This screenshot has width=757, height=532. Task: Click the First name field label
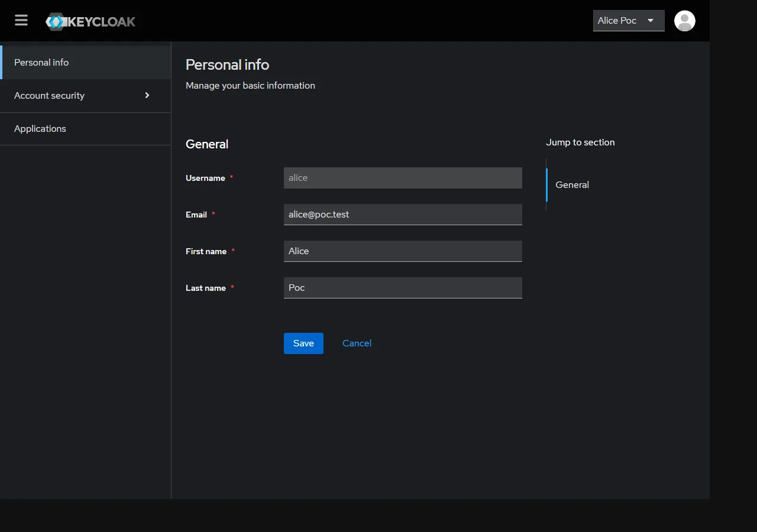[206, 251]
